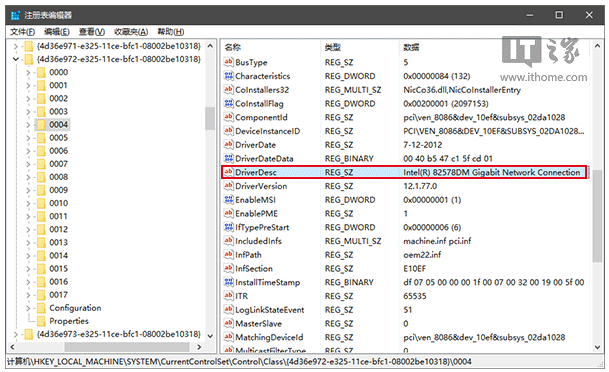Select the DriverDesc string value icon
Screen dimensions: 609x372
228,172
